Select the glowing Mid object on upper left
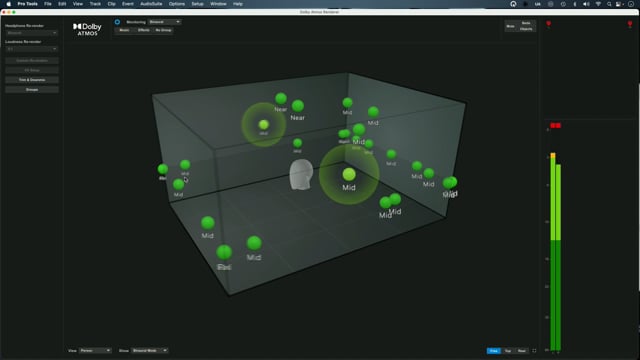This screenshot has width=640, height=360. pyautogui.click(x=264, y=124)
